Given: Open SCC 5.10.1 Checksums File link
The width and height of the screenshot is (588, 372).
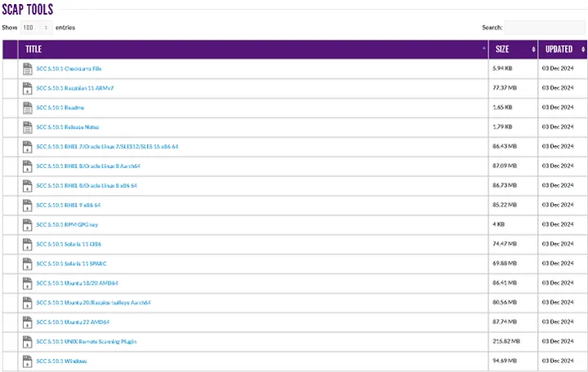Looking at the screenshot, I should 69,69.
